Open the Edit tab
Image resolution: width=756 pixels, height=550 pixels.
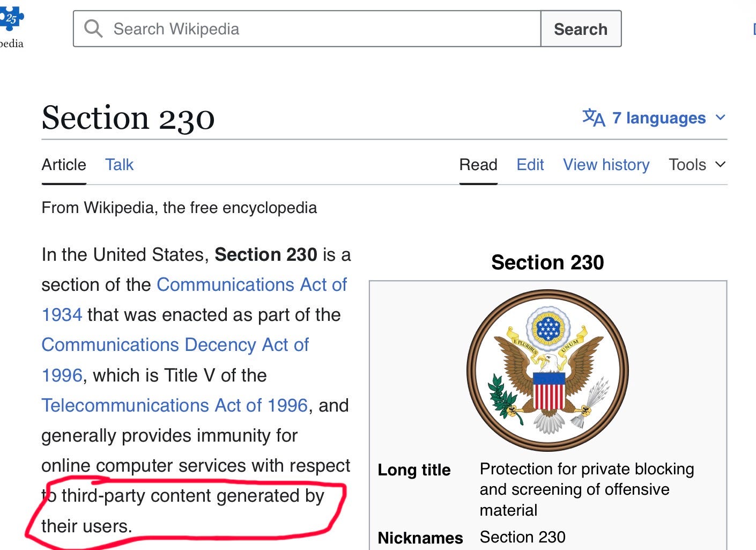(x=530, y=165)
